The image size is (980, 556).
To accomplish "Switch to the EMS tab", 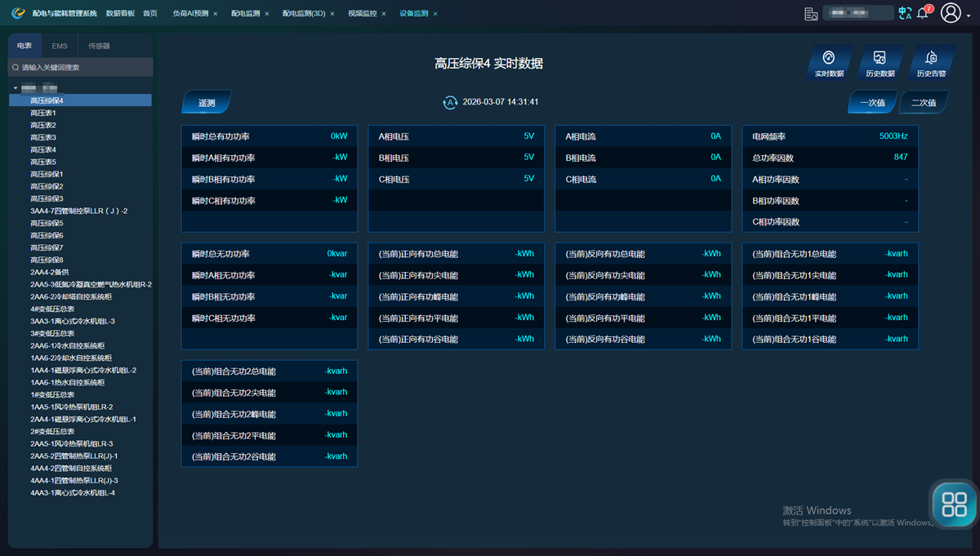I will pyautogui.click(x=60, y=46).
